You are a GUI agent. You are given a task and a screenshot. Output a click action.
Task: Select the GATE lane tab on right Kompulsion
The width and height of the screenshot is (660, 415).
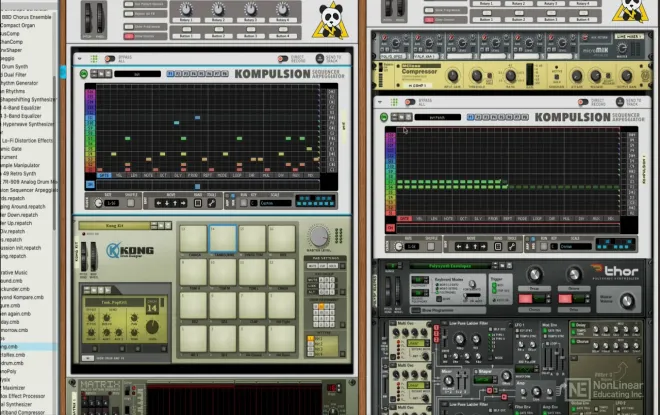(x=405, y=218)
